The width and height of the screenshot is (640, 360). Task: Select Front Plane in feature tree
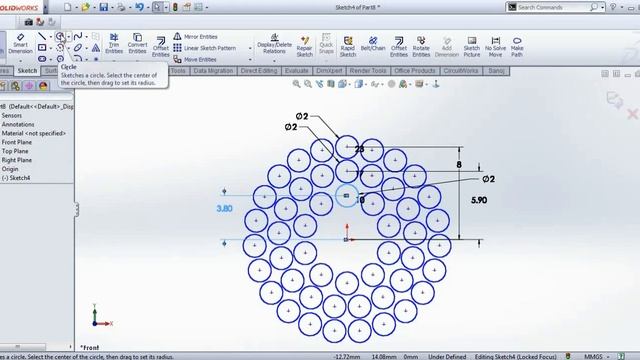pyautogui.click(x=17, y=142)
